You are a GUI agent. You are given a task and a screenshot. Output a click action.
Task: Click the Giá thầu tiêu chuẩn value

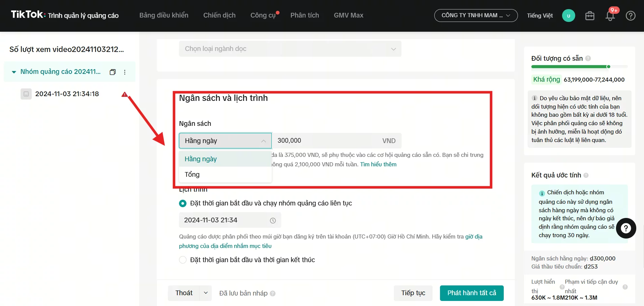tap(591, 267)
